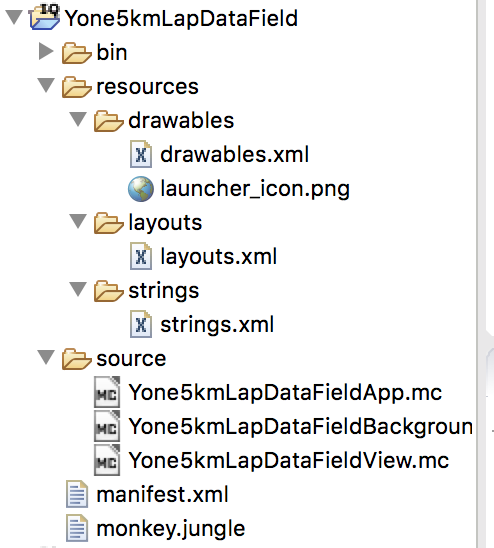The width and height of the screenshot is (494, 548).
Task: Select the layouts folder label
Action: click(165, 223)
